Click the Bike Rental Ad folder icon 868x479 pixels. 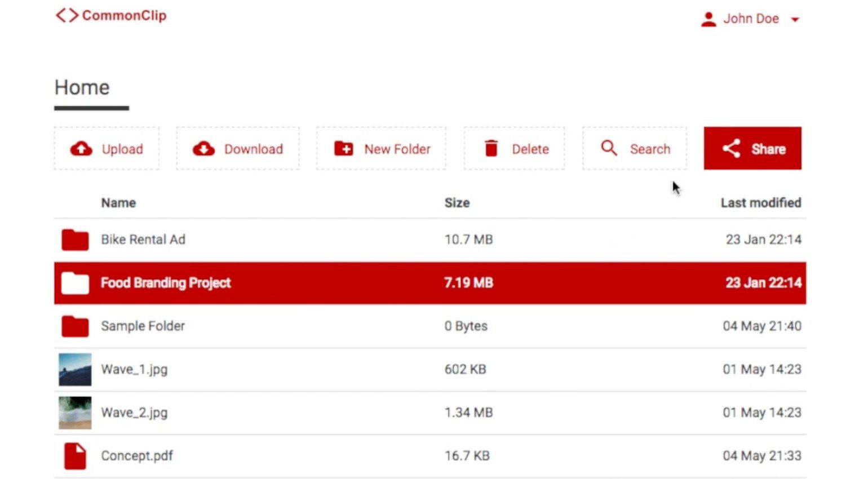coord(75,239)
